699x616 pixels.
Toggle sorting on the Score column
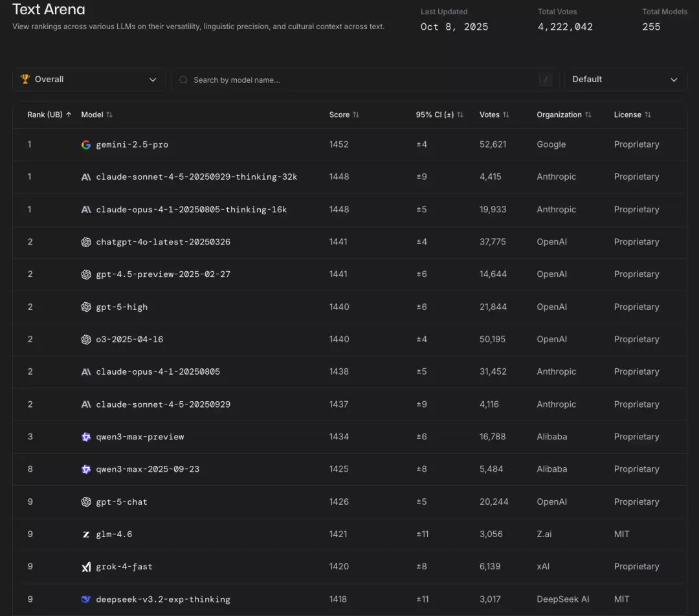point(343,115)
